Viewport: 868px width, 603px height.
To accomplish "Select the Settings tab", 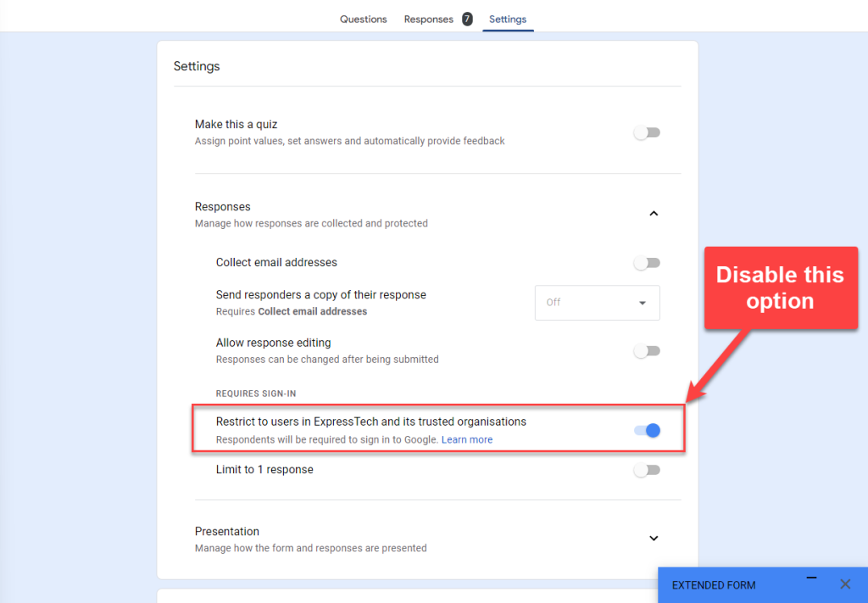I will [508, 19].
